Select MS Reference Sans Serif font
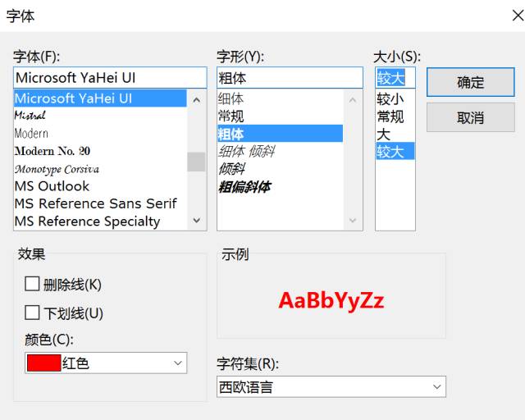Viewport: 525px width, 420px height. (100, 203)
